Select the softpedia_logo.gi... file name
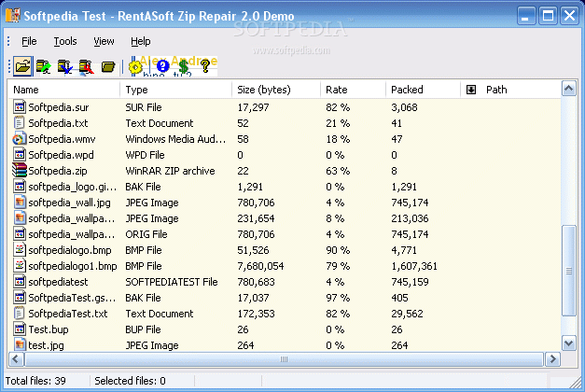This screenshot has height=392, width=585. pyautogui.click(x=73, y=187)
